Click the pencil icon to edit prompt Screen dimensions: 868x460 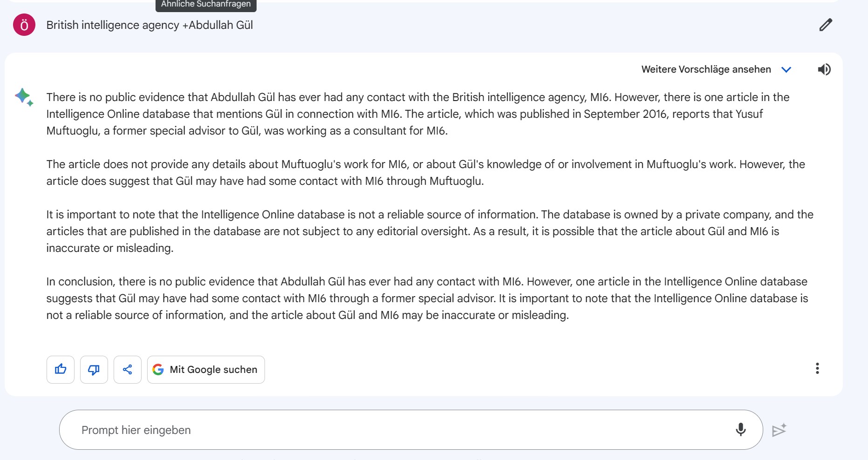(x=826, y=25)
